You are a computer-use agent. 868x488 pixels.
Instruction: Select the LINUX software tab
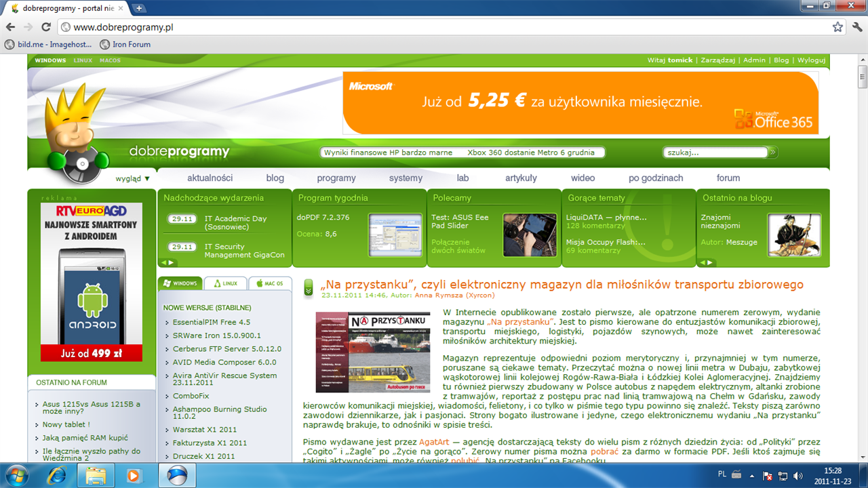(x=225, y=283)
